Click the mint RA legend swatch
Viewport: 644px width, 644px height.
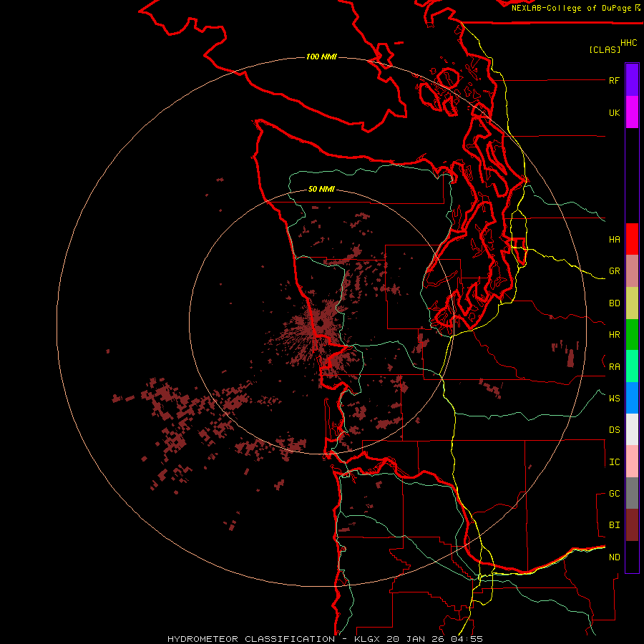point(632,366)
